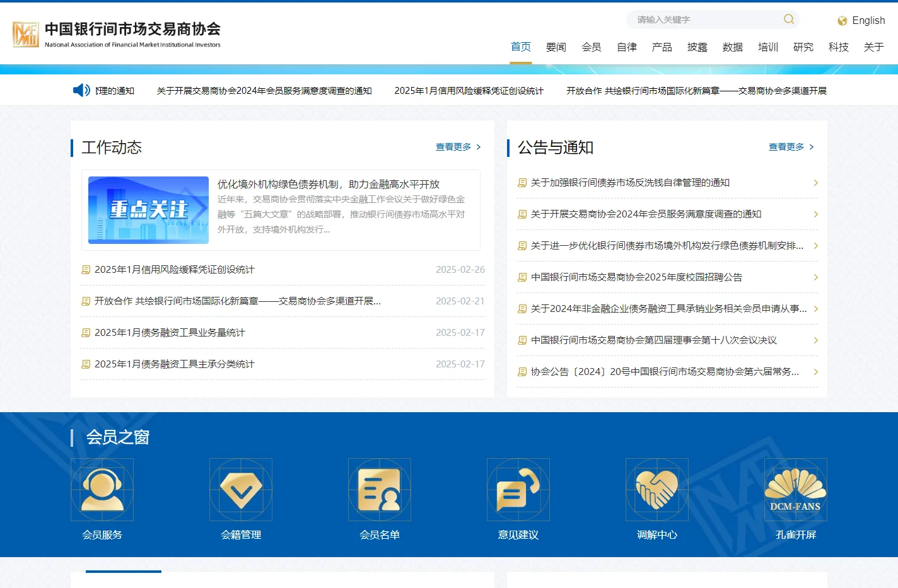The height and width of the screenshot is (588, 898).
Task: Click document icon beside 2025年1月信用风险缓释凭证创设统计
Action: [x=86, y=270]
